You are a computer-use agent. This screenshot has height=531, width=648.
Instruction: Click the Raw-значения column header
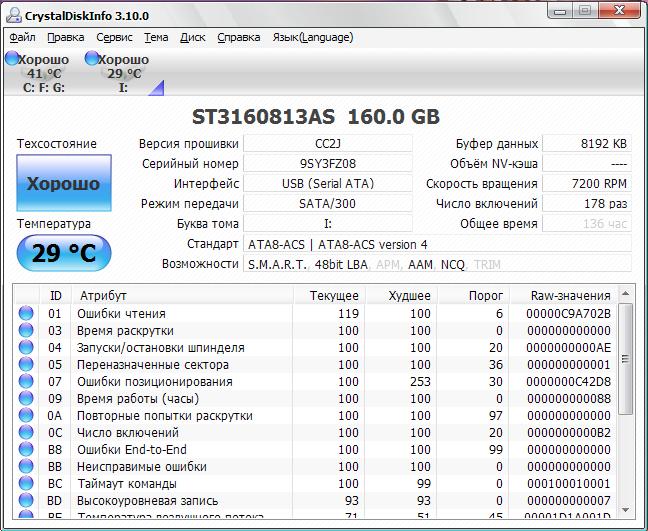tap(564, 295)
